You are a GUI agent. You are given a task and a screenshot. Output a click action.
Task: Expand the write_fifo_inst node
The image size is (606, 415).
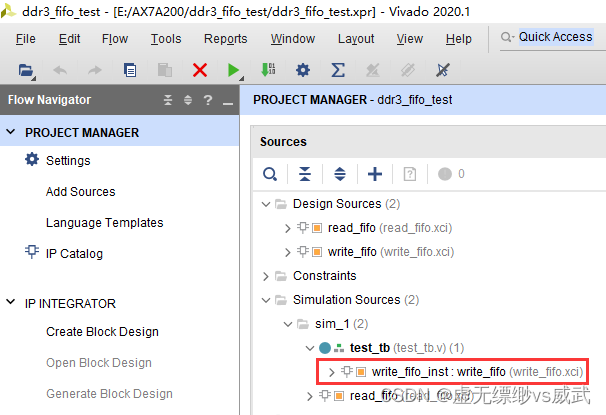coord(332,372)
